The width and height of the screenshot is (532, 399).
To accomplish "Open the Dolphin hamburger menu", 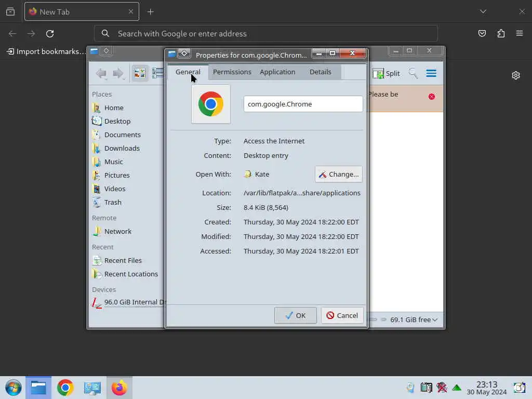I will click(x=431, y=73).
